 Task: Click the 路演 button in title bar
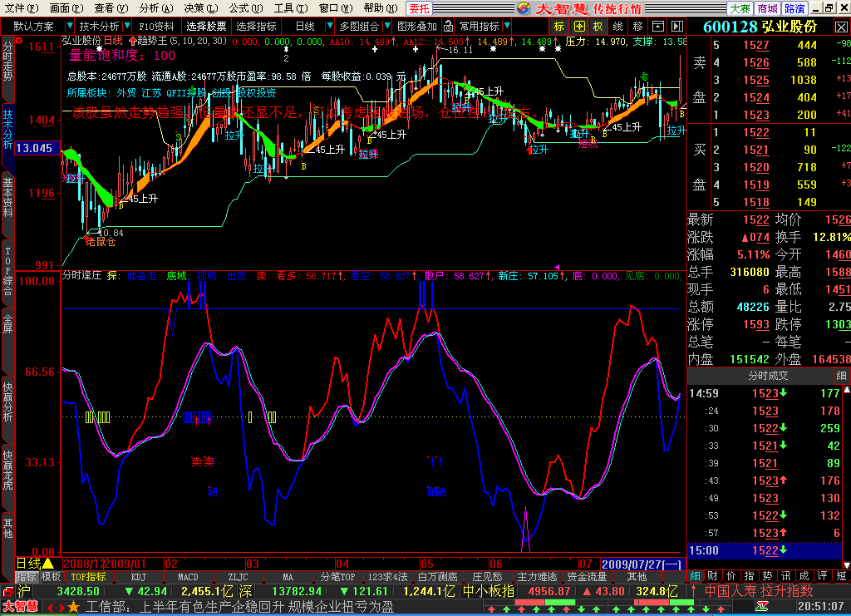coord(794,8)
